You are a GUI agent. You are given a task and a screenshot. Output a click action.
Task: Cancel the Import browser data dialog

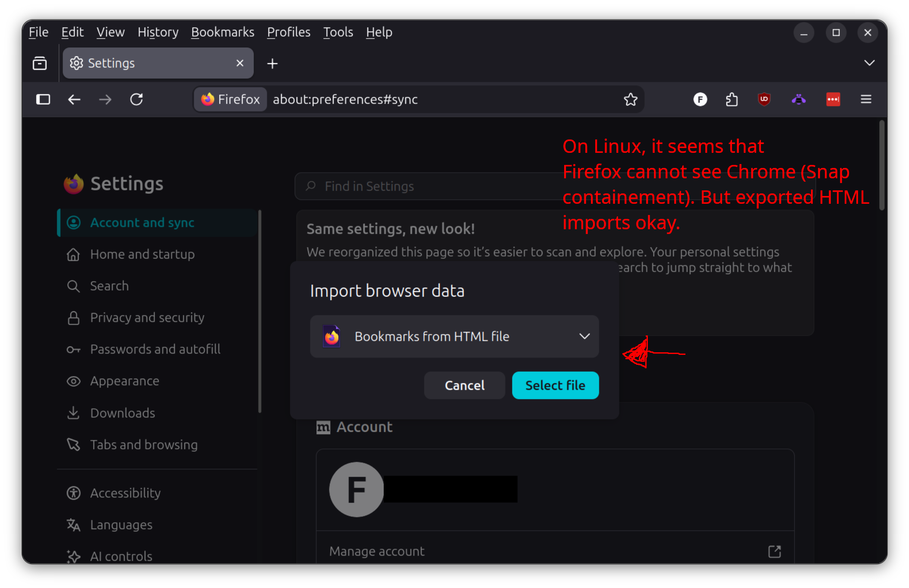click(464, 385)
